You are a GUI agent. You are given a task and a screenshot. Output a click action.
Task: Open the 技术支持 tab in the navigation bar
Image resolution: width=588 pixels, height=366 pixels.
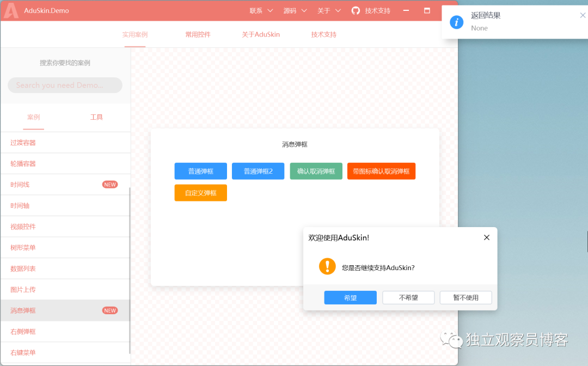(x=323, y=34)
